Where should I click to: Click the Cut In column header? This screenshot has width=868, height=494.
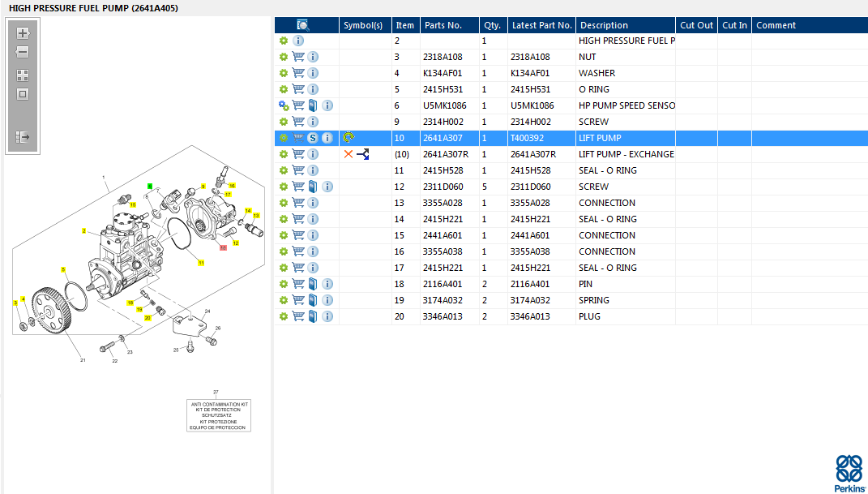point(734,25)
